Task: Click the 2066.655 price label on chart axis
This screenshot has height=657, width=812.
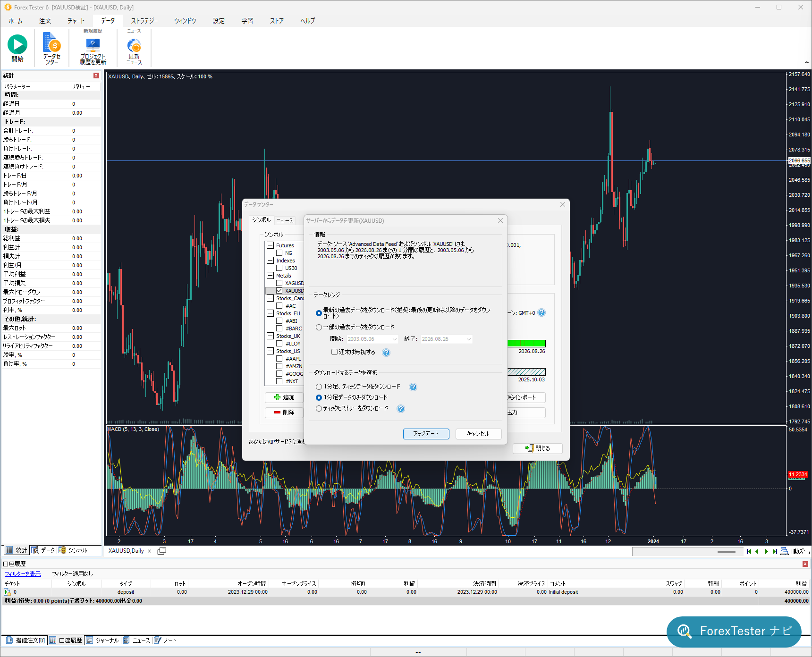Action: tap(799, 160)
